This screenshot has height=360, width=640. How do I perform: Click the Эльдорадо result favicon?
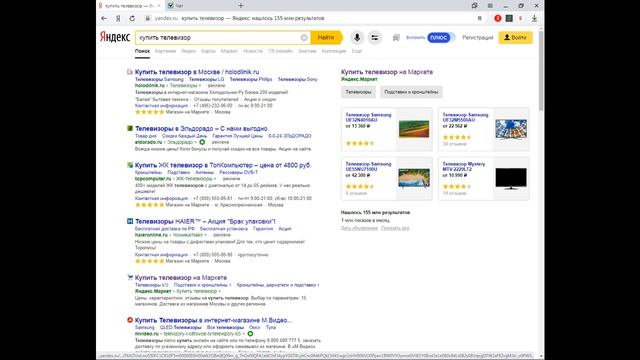(130, 128)
